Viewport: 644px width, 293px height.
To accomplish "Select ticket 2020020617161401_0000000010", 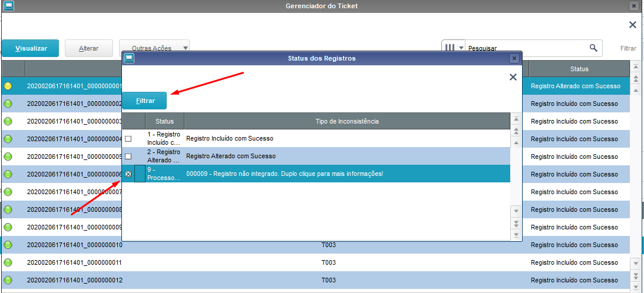I will [x=75, y=245].
